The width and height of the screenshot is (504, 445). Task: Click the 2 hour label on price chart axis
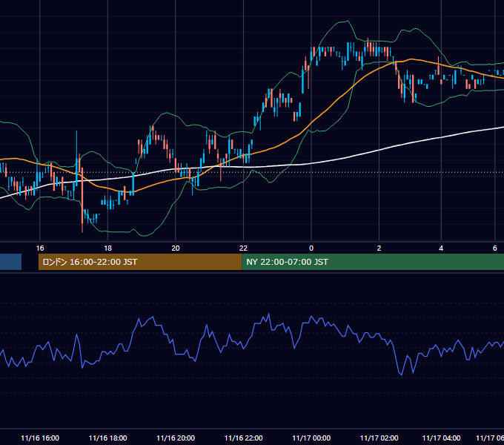coord(379,248)
